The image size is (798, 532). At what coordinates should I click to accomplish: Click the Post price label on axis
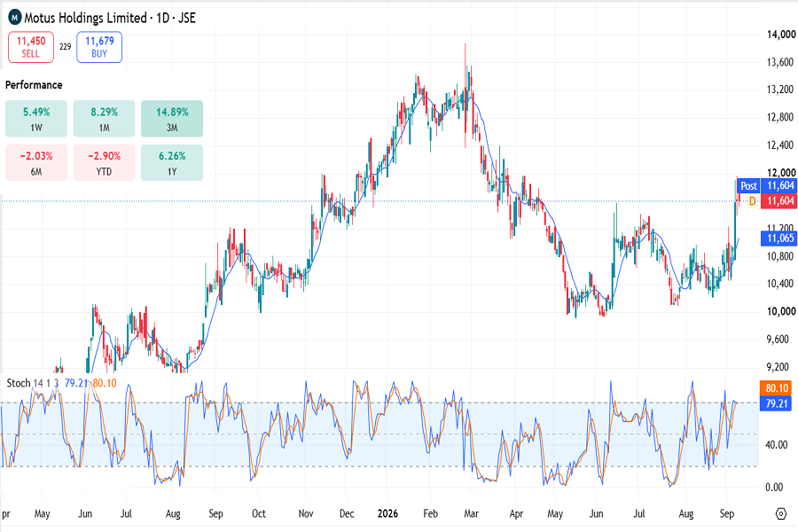click(x=748, y=186)
